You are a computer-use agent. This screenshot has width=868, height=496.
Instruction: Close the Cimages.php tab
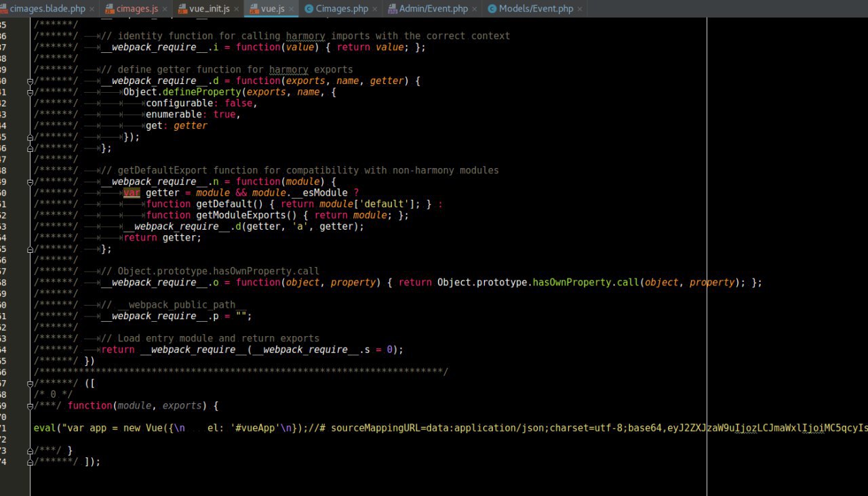(375, 9)
